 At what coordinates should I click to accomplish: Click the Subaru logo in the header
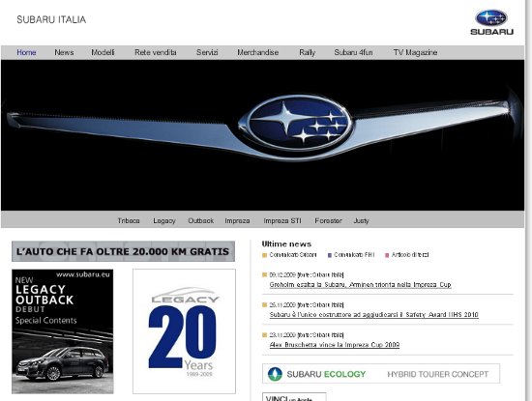coord(491,22)
